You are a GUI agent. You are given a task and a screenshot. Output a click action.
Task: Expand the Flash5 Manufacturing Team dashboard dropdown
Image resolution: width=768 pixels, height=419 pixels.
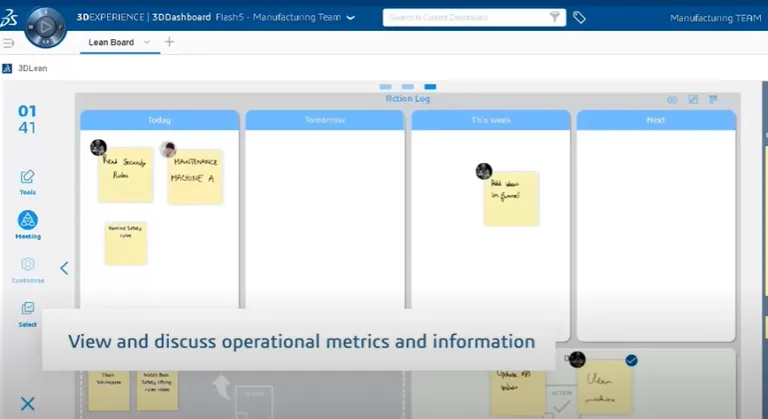[x=351, y=18]
